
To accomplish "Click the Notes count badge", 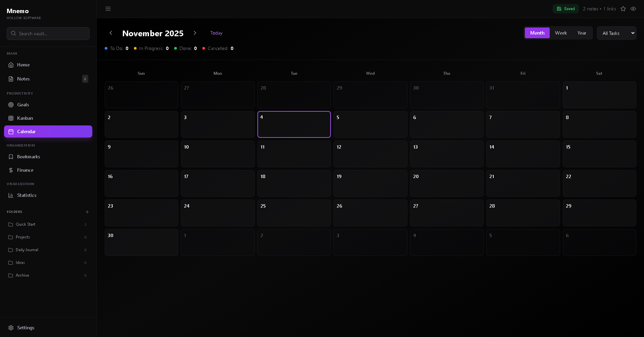I will pyautogui.click(x=85, y=79).
